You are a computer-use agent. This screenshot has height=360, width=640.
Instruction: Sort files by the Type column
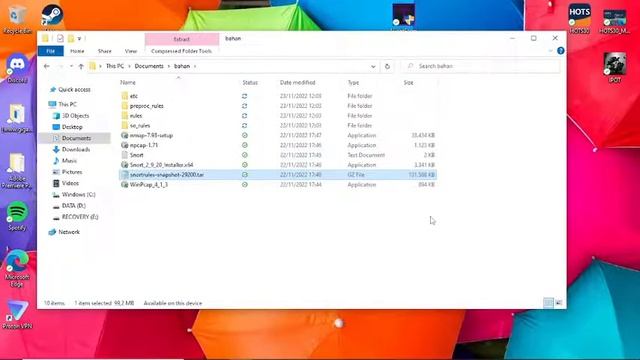click(353, 82)
